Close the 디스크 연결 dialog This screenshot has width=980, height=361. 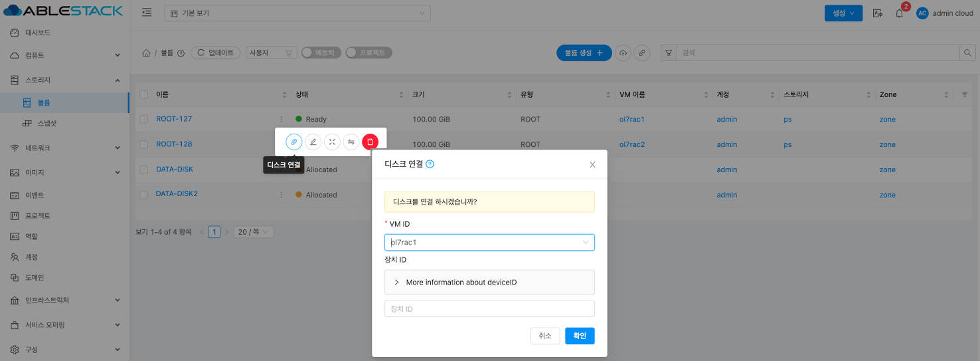click(x=592, y=165)
